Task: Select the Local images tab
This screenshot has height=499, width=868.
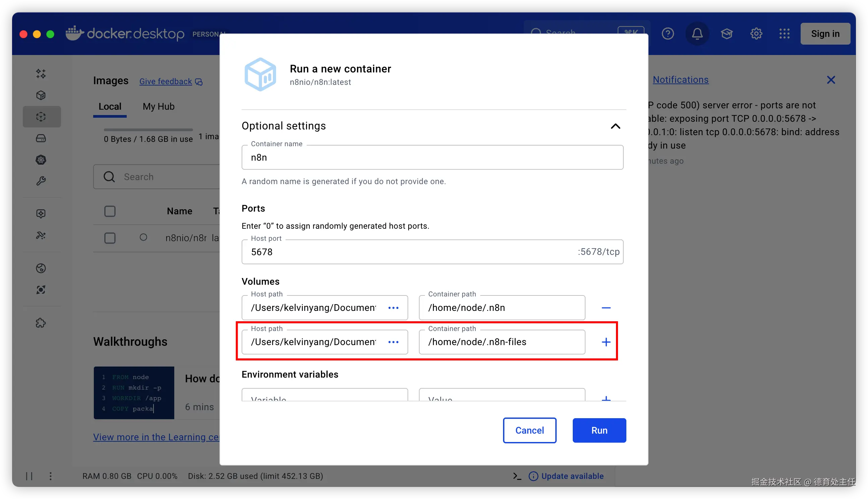Action: [110, 107]
